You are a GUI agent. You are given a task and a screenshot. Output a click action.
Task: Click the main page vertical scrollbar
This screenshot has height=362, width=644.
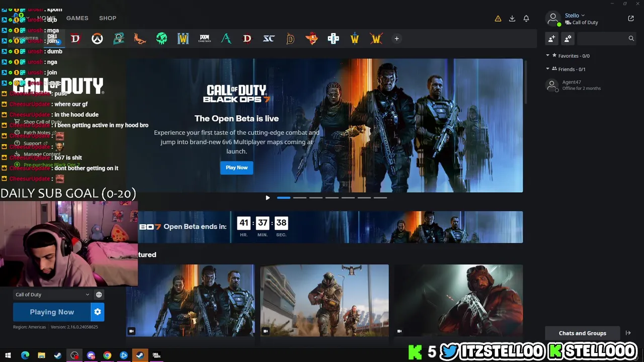[525, 81]
